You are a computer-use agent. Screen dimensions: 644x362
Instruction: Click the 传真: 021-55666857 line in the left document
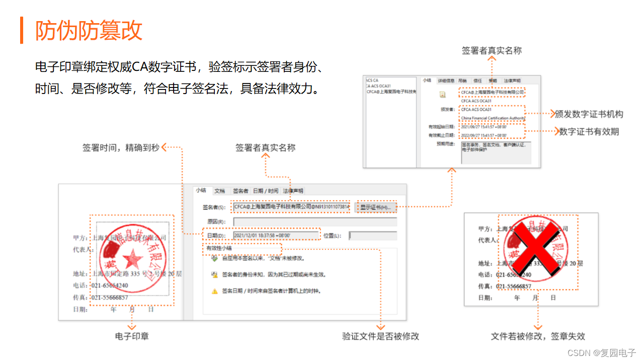click(x=100, y=297)
